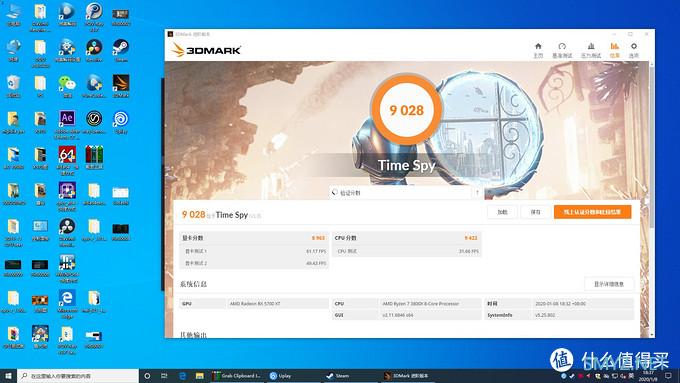Select the orange Results tab
680x383 pixels.
(615, 50)
